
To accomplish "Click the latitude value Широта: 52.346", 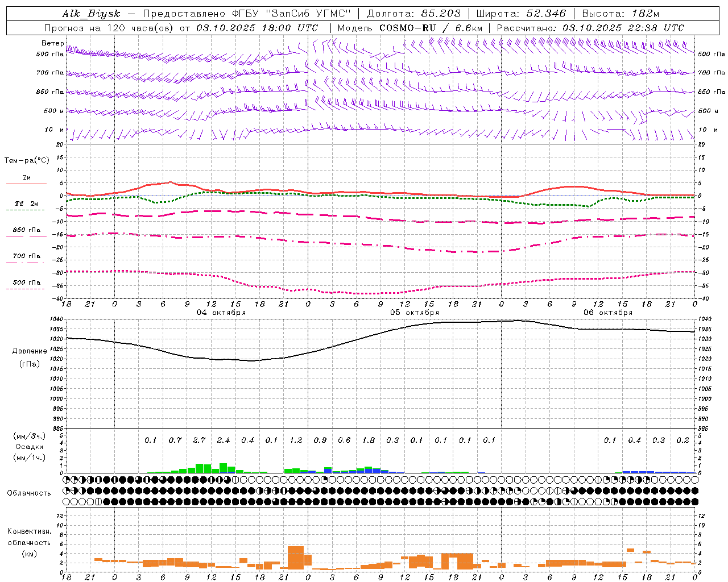I will 521,14.
